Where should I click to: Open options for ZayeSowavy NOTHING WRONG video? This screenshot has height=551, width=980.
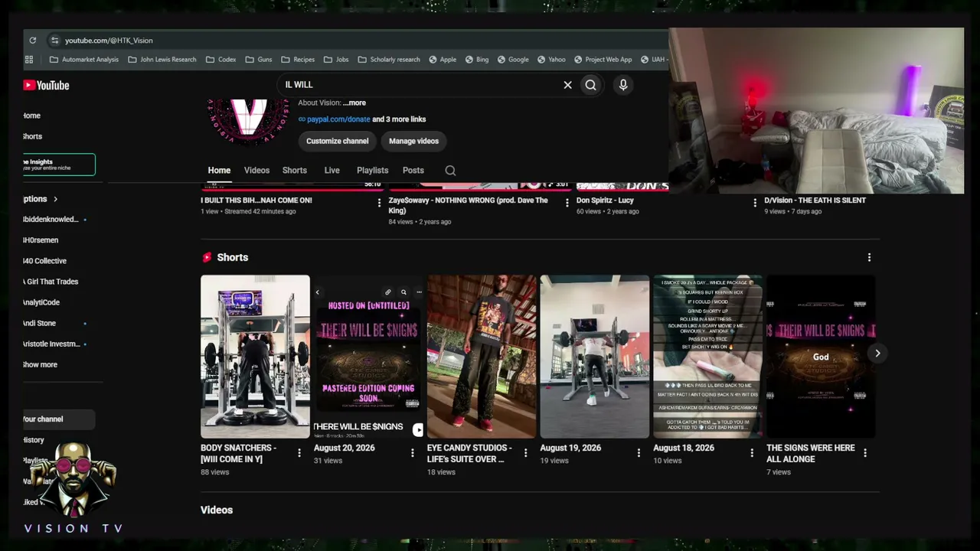pos(567,203)
